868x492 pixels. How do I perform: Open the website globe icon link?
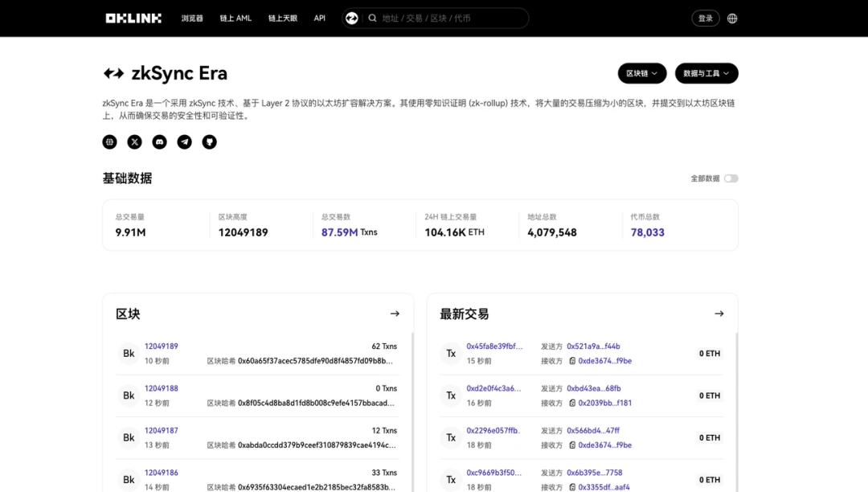pos(110,142)
